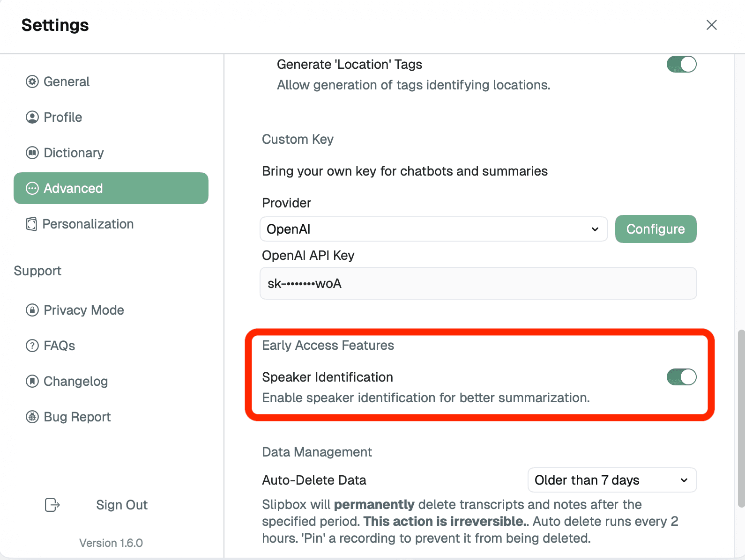Open Auto-Delete Data dropdown
This screenshot has width=745, height=560.
coord(612,480)
